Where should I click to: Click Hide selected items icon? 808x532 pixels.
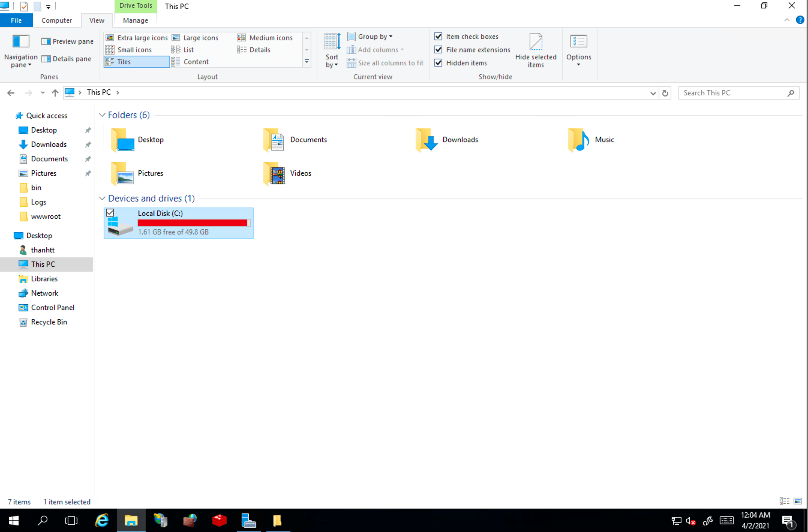click(x=535, y=42)
